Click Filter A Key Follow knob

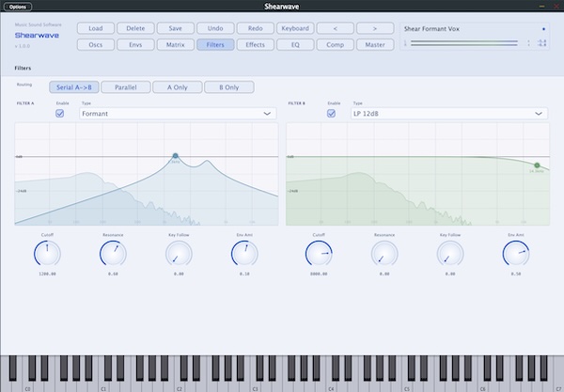tap(179, 254)
